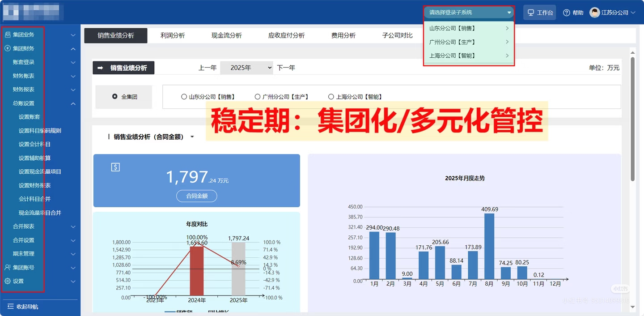Click the arrow icon beside 销售业绩分析 header

tap(101, 68)
